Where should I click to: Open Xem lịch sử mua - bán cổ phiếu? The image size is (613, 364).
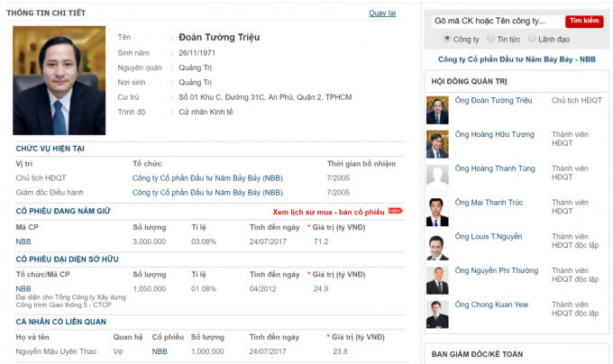pyautogui.click(x=328, y=211)
